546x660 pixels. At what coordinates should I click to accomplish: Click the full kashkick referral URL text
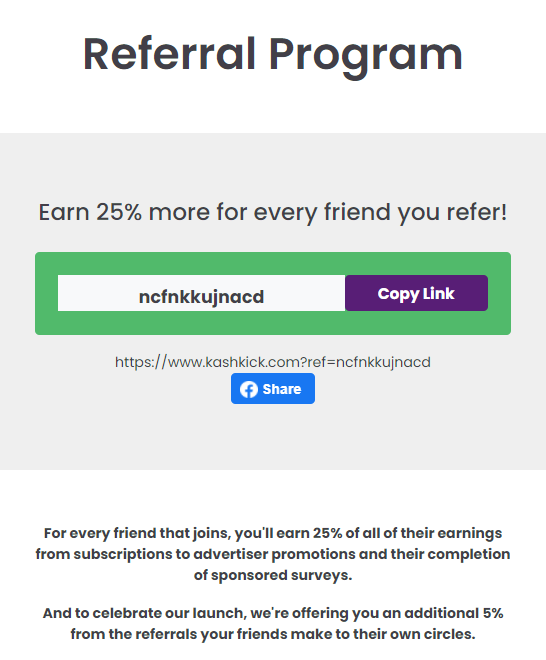273,362
